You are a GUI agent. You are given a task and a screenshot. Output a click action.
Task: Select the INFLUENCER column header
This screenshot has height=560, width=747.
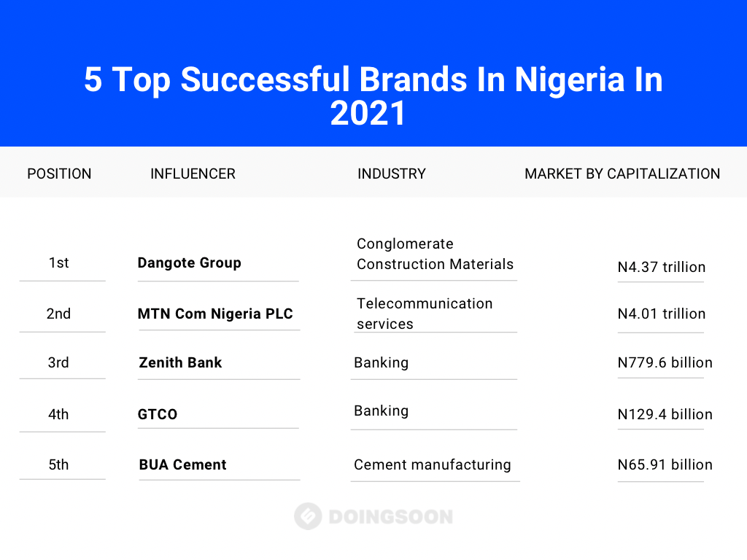[193, 174]
